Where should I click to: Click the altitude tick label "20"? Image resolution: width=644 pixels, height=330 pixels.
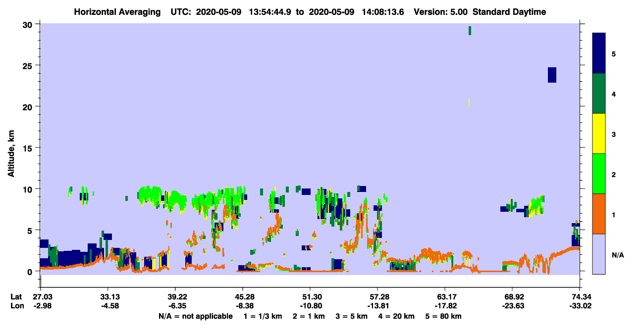(28, 106)
